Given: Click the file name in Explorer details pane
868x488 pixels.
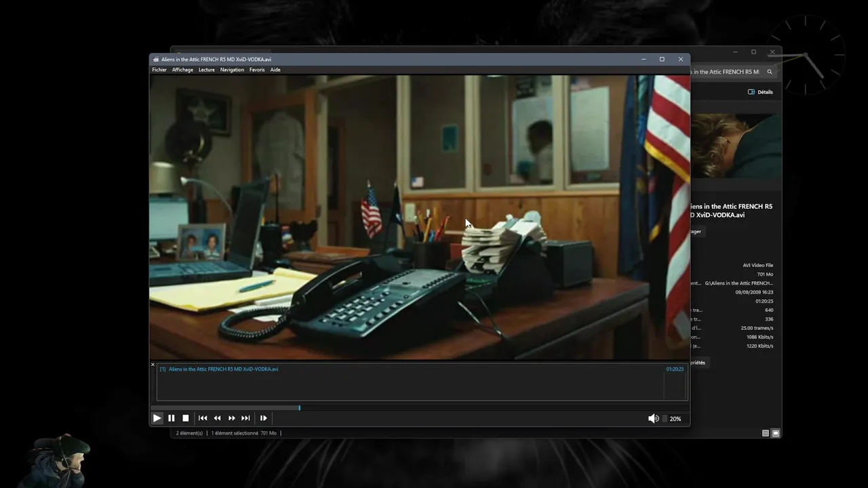Looking at the screenshot, I should click(x=731, y=211).
